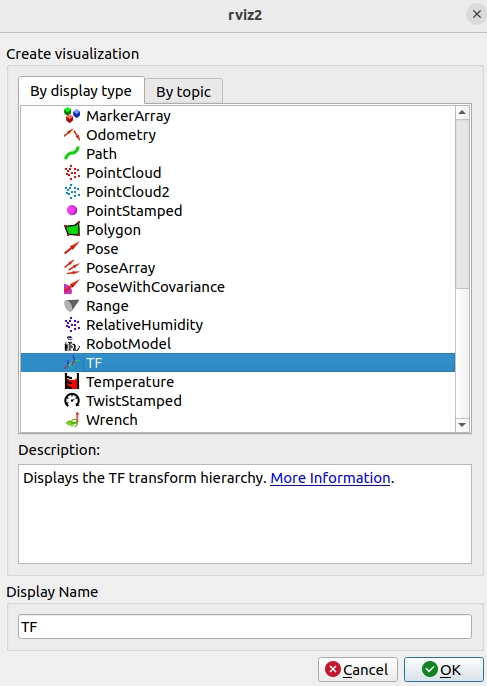This screenshot has height=686, width=487.
Task: Select the TwistStamped gauge icon
Action: point(72,401)
